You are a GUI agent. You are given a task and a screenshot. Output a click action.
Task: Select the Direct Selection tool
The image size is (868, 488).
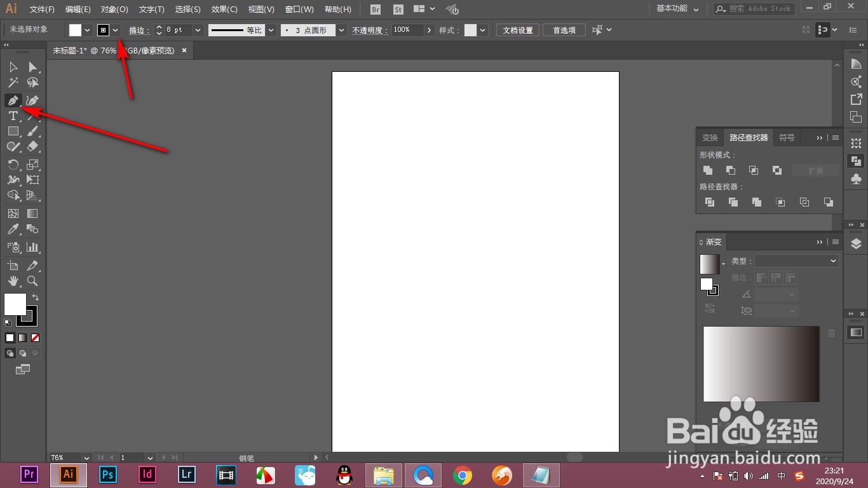pyautogui.click(x=32, y=67)
